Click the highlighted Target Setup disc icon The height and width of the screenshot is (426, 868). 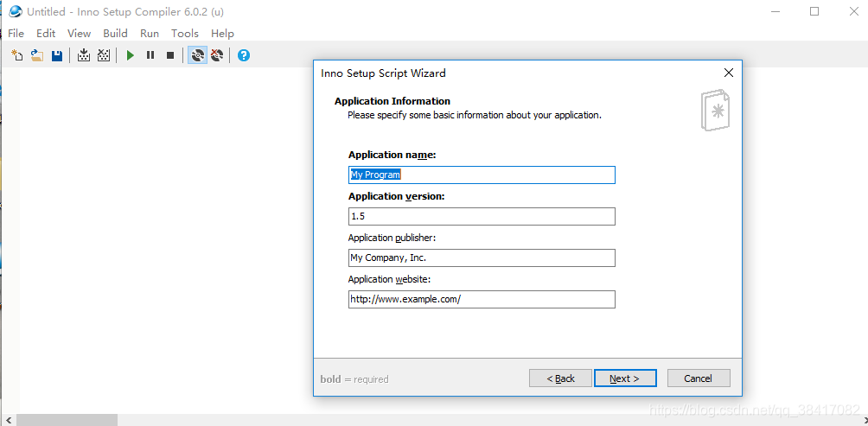(198, 55)
